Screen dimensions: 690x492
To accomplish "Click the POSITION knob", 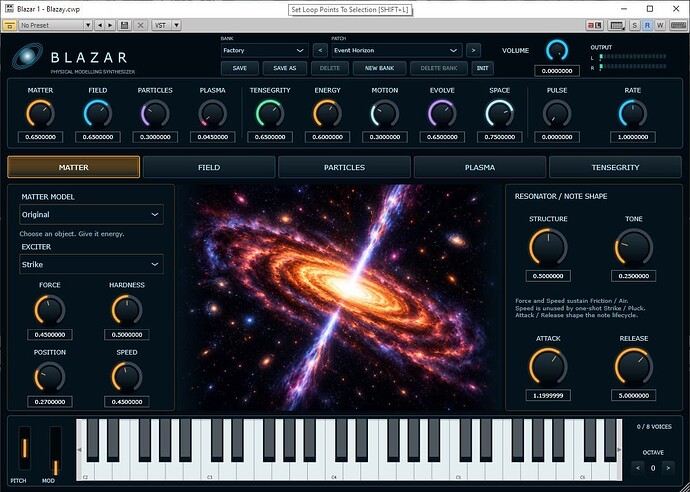I will pos(50,377).
